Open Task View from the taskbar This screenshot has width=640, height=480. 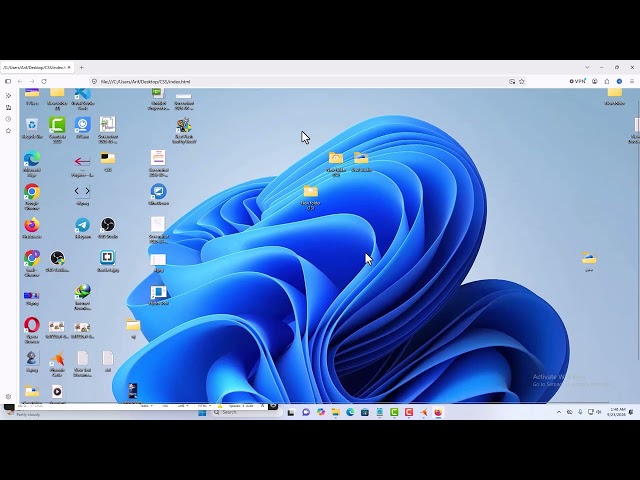(x=291, y=413)
